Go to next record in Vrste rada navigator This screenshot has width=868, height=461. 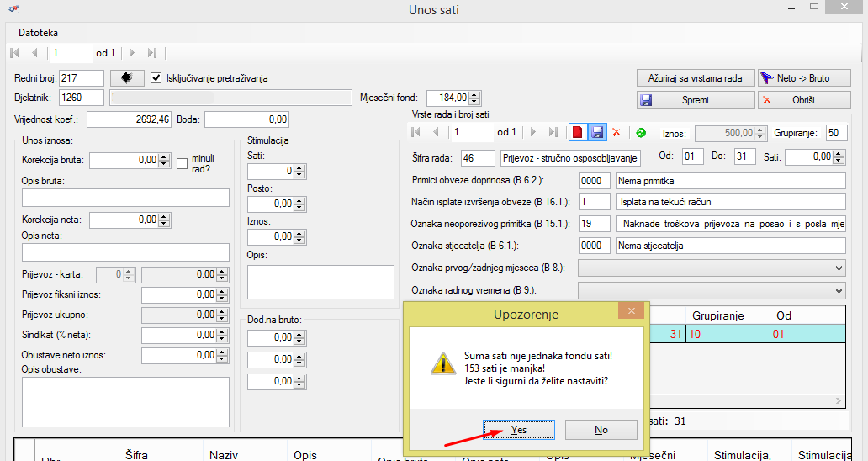pos(532,133)
